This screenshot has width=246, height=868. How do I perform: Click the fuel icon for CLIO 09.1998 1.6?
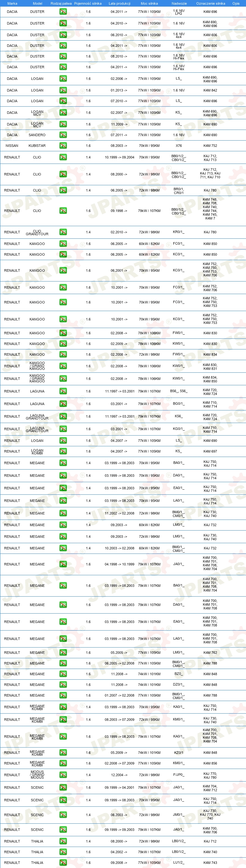(63, 211)
